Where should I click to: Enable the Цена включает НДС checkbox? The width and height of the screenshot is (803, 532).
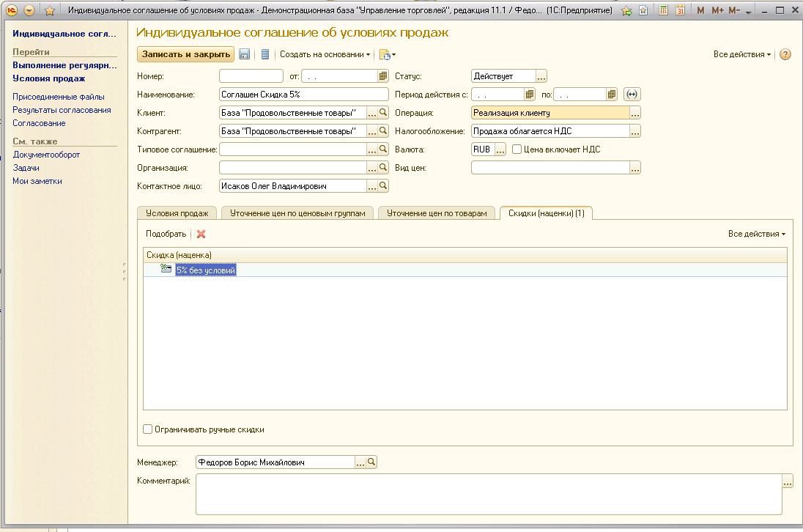pyautogui.click(x=517, y=149)
